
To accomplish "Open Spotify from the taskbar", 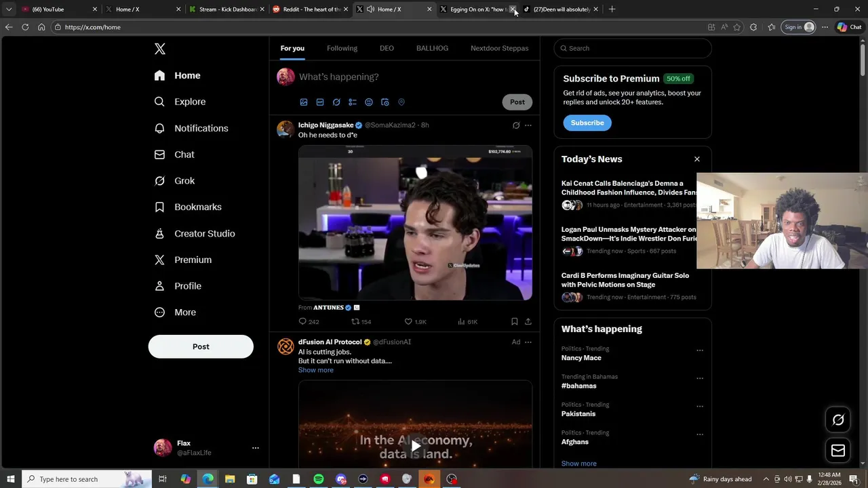I will pos(319,479).
